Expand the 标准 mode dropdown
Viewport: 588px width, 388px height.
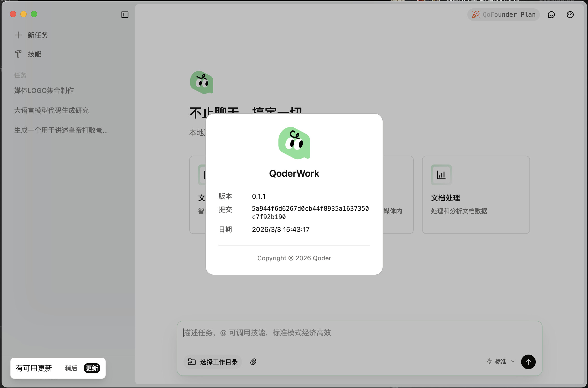pyautogui.click(x=501, y=362)
